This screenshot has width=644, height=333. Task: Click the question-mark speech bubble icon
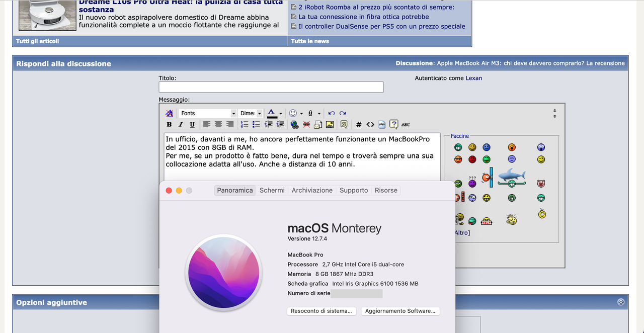click(x=393, y=124)
